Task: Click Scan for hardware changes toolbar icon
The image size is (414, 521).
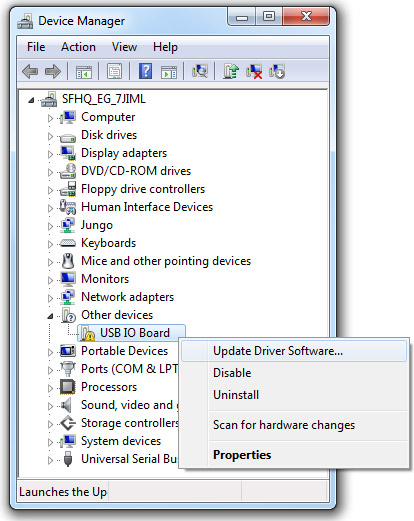Action: tap(200, 71)
